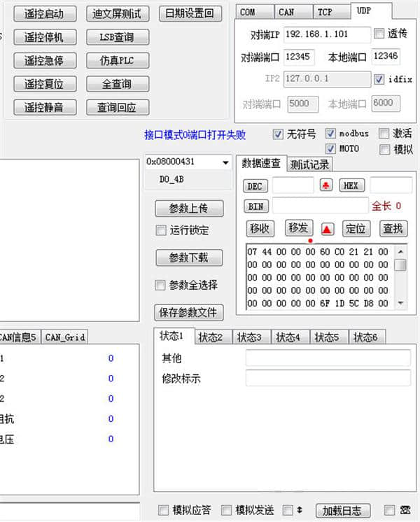420x522 pixels.
Task: Click the hex data scrollbar down arrow
Action: (400, 303)
